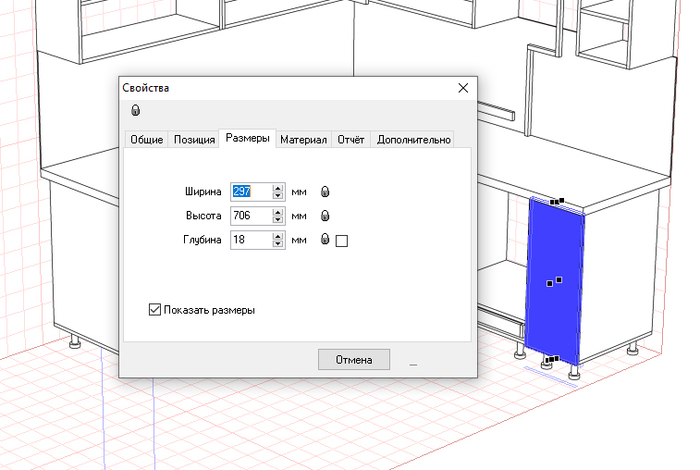Decrease Высота using the spinner down arrow
Image resolution: width=700 pixels, height=470 pixels.
point(278,219)
